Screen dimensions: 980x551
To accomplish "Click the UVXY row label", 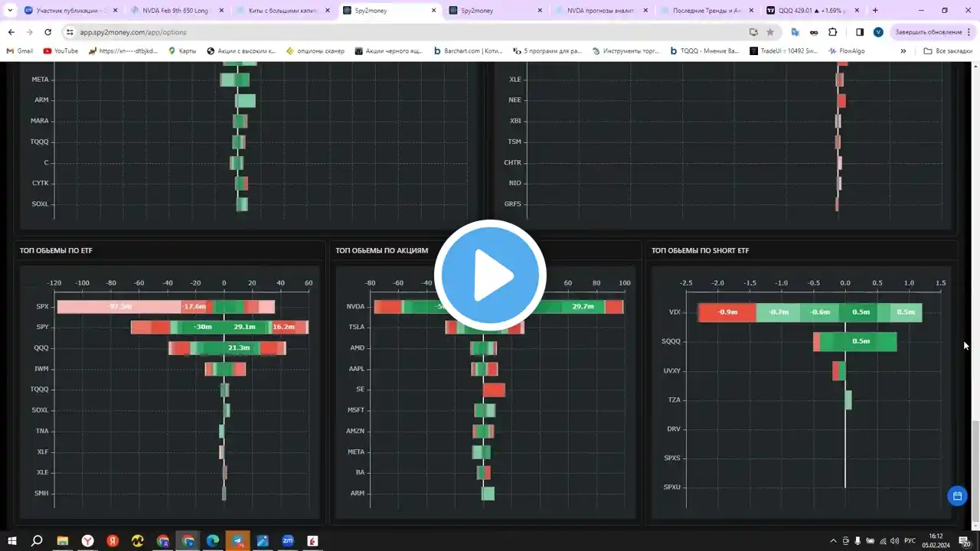I will [x=671, y=370].
